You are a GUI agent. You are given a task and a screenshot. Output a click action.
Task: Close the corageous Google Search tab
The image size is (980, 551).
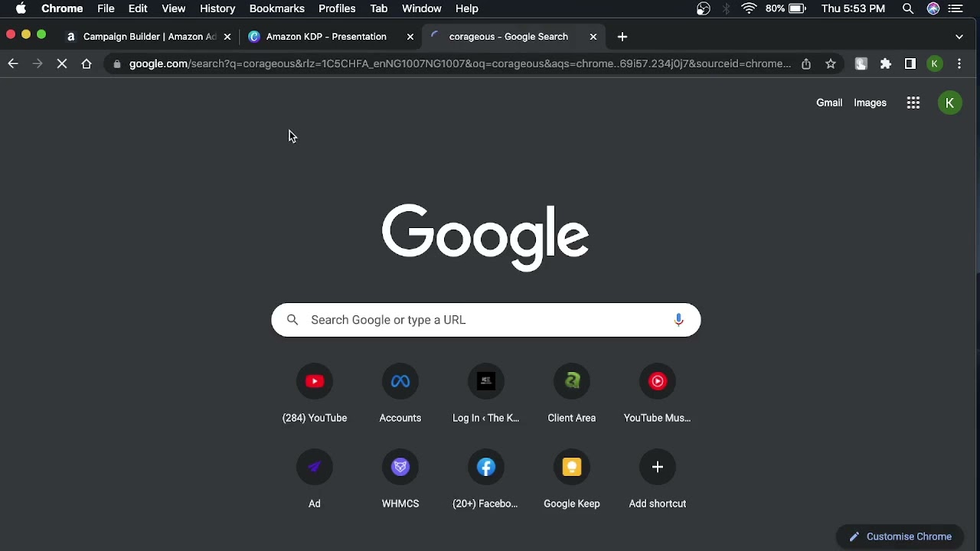coord(593,37)
